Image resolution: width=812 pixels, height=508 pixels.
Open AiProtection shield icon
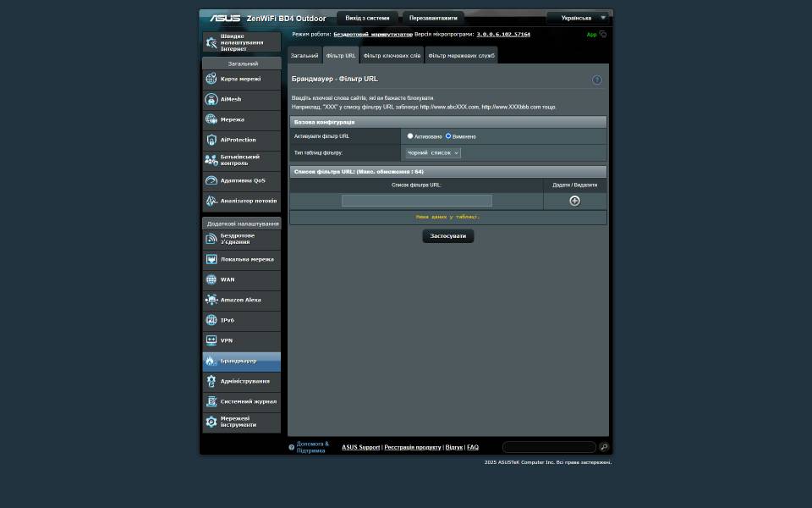pyautogui.click(x=211, y=140)
